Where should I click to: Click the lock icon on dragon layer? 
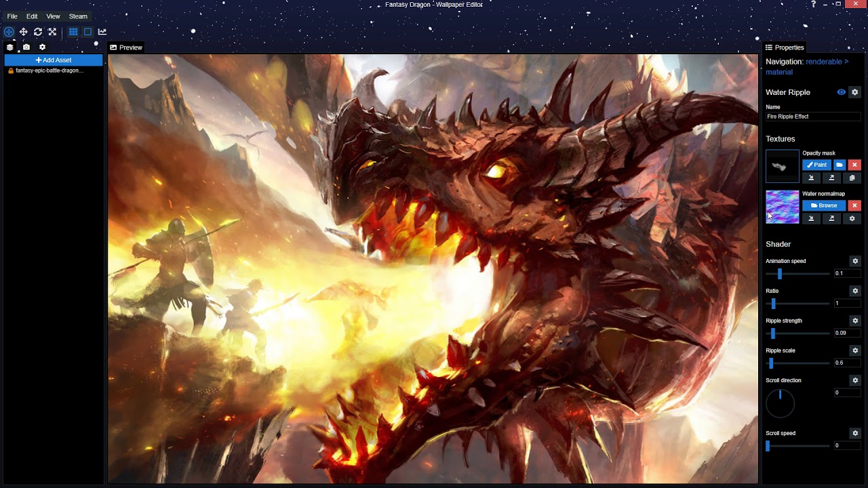click(x=10, y=70)
